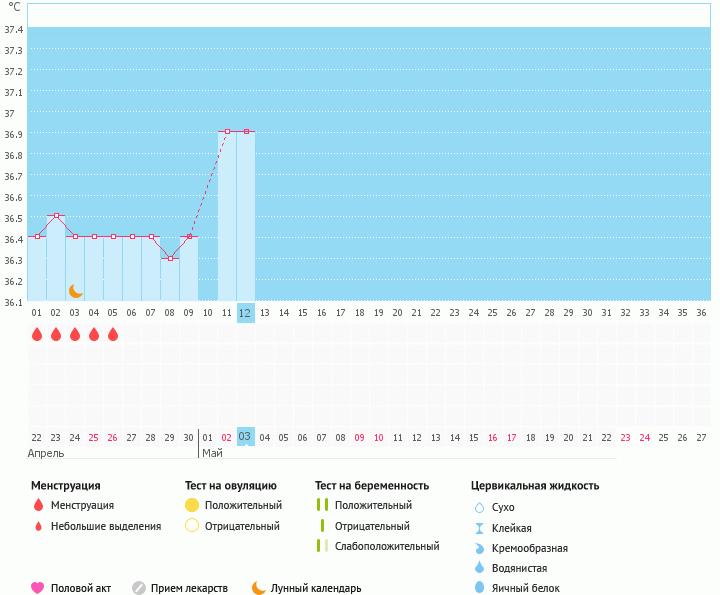Image resolution: width=720 pixels, height=595 pixels.
Task: Click the orange crescent moon on the chart
Action: pyautogui.click(x=76, y=290)
